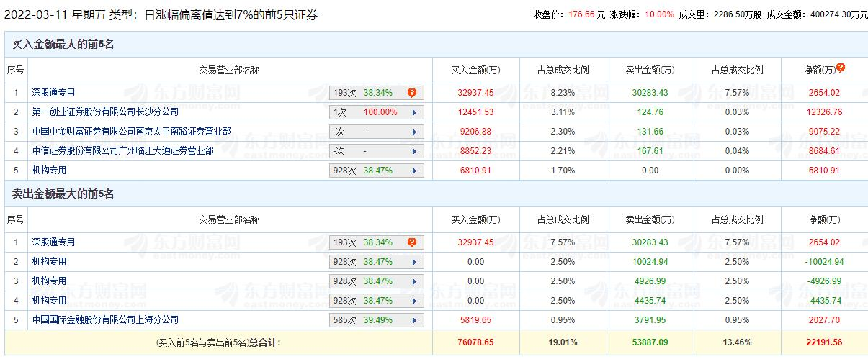Click the turnover amount 400274.30万元

click(838, 14)
